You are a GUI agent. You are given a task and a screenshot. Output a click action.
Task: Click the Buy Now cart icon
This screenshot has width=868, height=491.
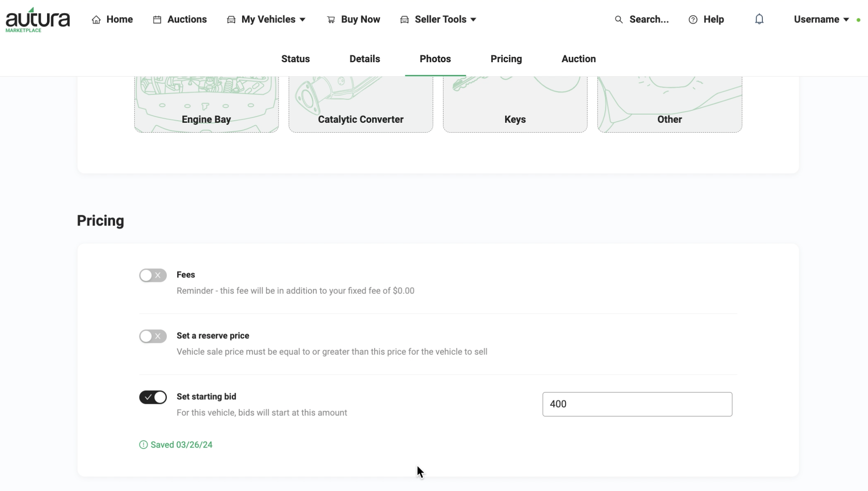331,20
